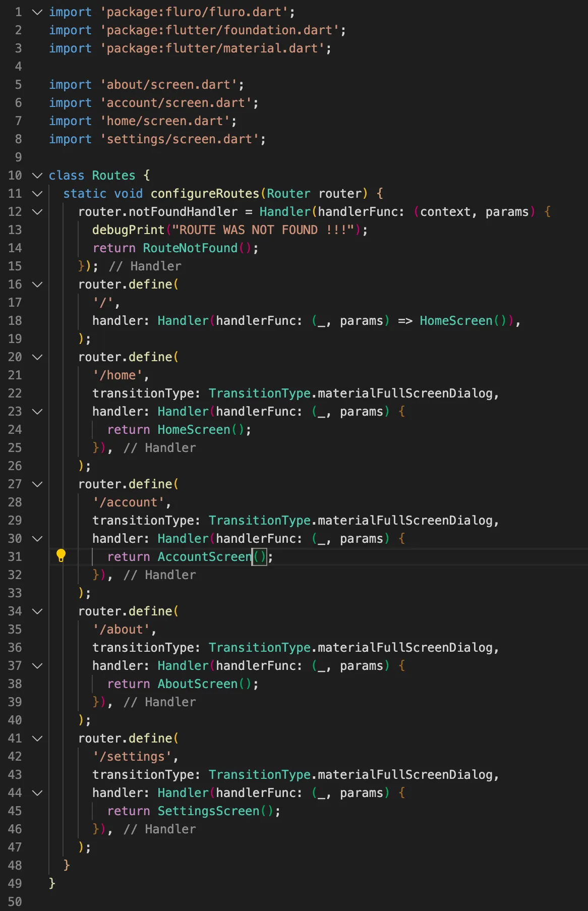
Task: Collapse the '/settings' router.define chevron
Action: coord(37,738)
